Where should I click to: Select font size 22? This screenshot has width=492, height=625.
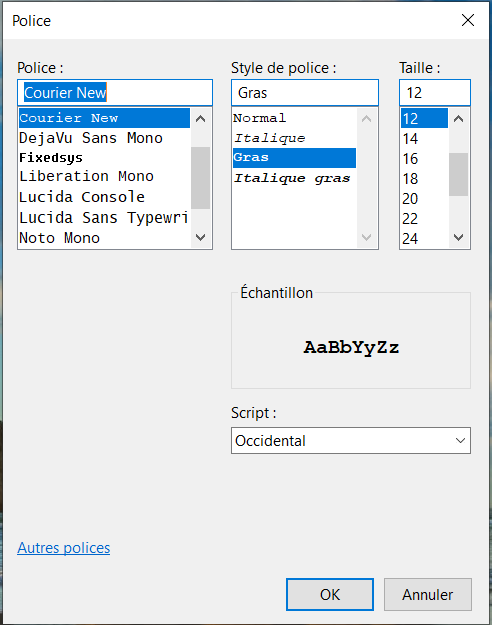(x=424, y=218)
